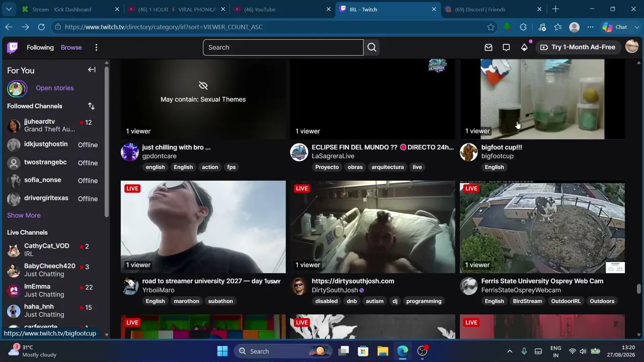The height and width of the screenshot is (362, 644).
Task: Click Open stories link
Action: (55, 88)
